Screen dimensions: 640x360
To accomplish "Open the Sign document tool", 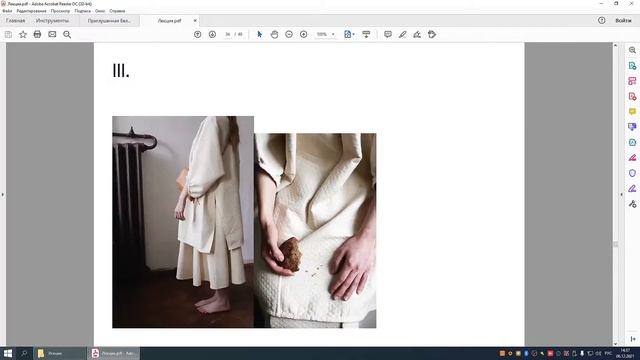I will tap(417, 35).
